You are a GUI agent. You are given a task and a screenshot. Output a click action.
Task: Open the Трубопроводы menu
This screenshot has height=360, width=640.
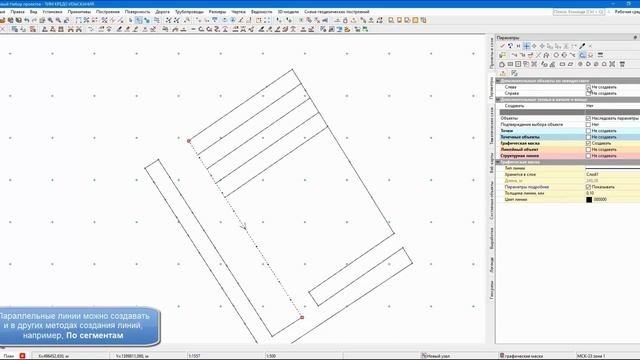(189, 12)
